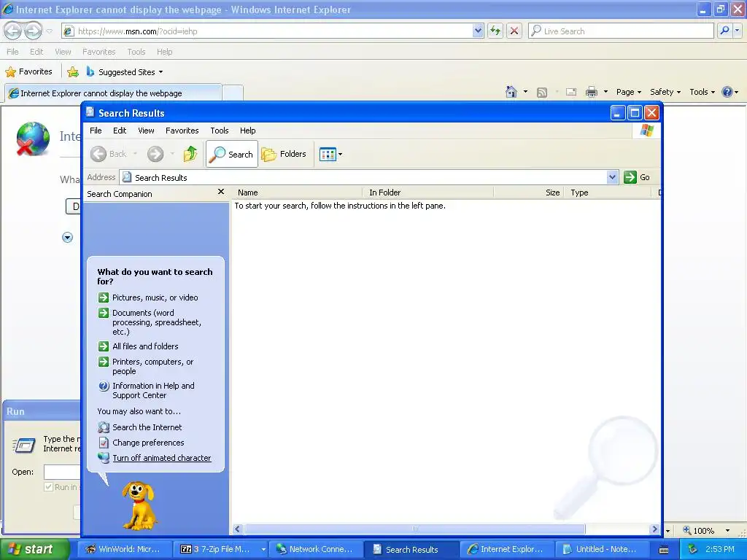Sort results by In Folder column
The width and height of the screenshot is (747, 560).
click(x=427, y=192)
